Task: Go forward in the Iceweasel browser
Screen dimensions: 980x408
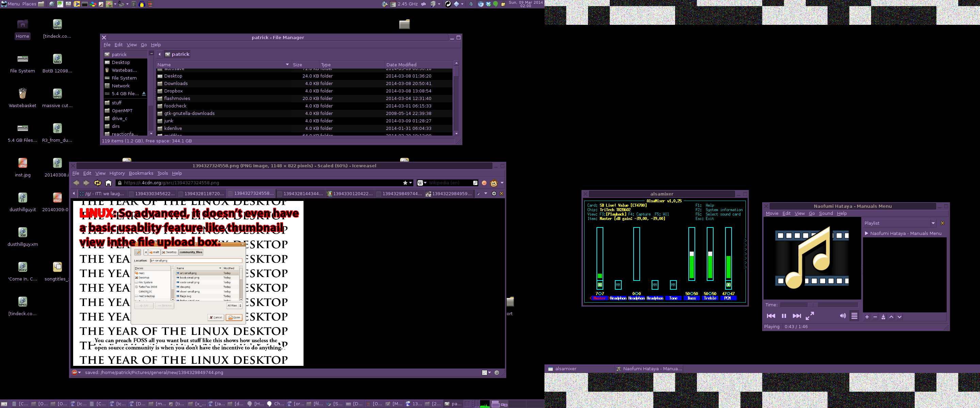Action: (86, 183)
